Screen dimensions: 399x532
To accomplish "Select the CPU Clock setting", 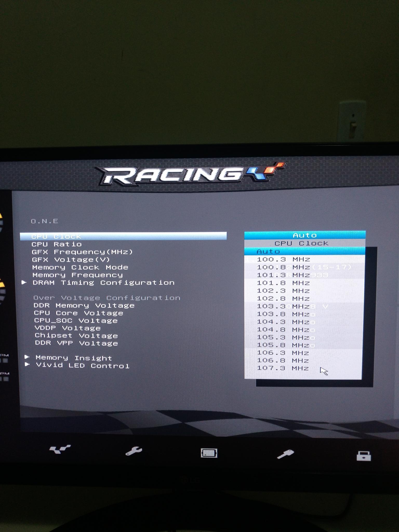I will (123, 236).
